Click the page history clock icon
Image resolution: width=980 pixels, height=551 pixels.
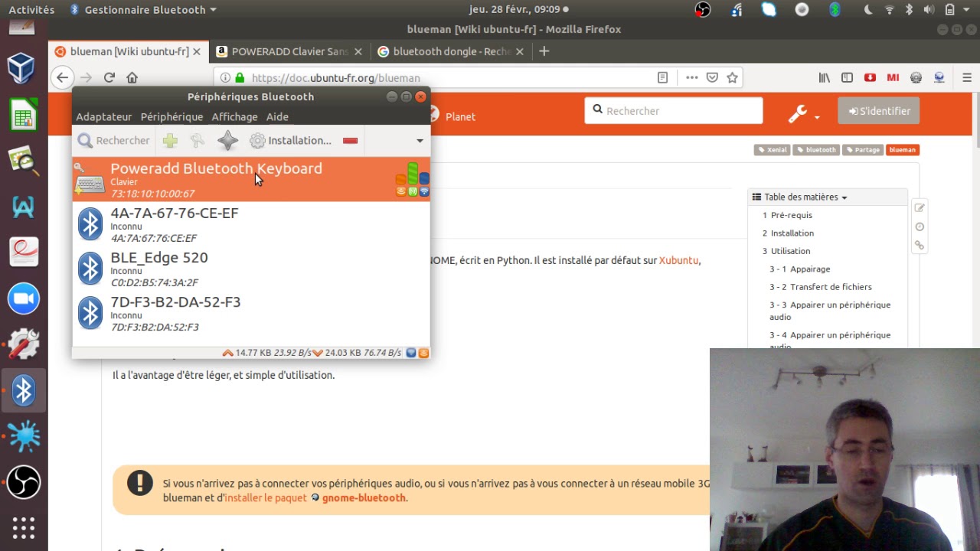[x=920, y=227]
